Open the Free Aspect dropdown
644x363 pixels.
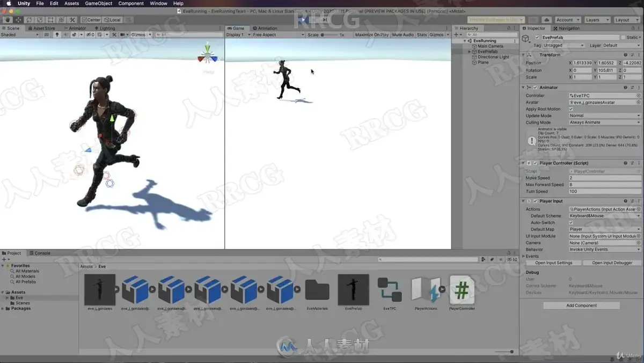click(278, 34)
